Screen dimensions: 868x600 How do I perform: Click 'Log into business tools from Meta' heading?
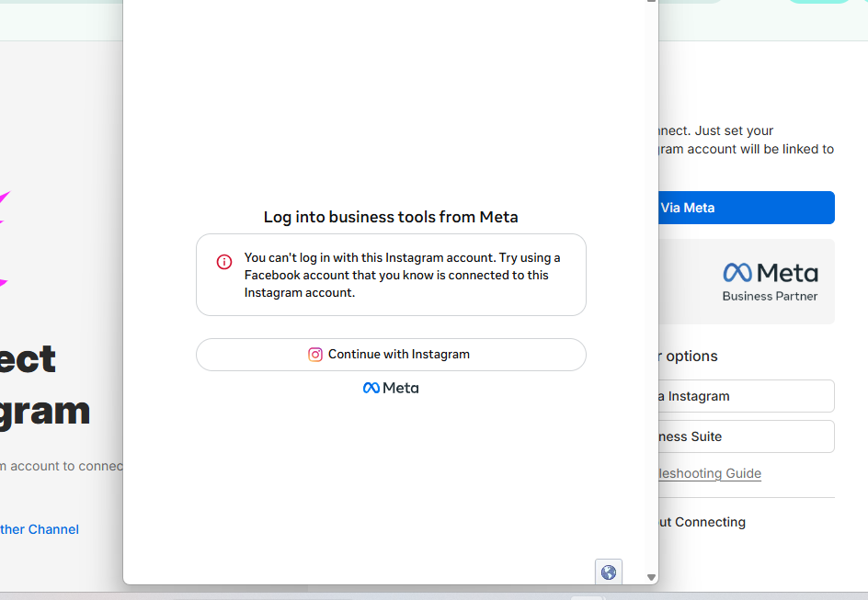(391, 217)
